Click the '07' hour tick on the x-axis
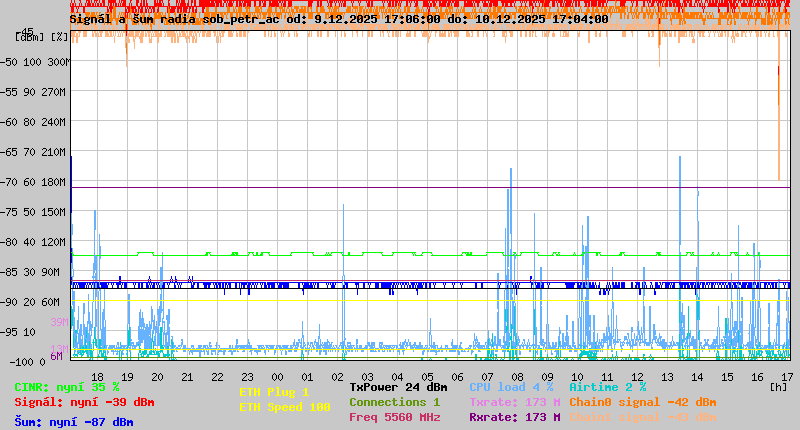800x430 pixels. click(487, 377)
